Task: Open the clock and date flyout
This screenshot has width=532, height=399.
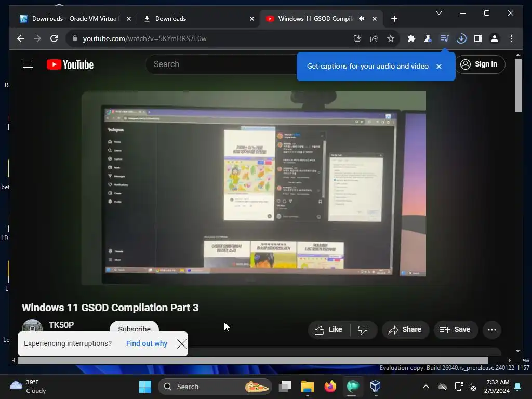Action: (497, 387)
